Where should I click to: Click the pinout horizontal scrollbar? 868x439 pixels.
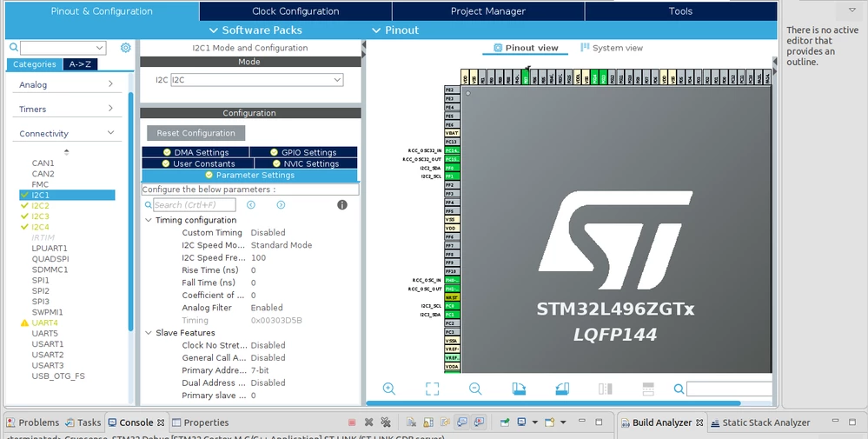[553, 403]
